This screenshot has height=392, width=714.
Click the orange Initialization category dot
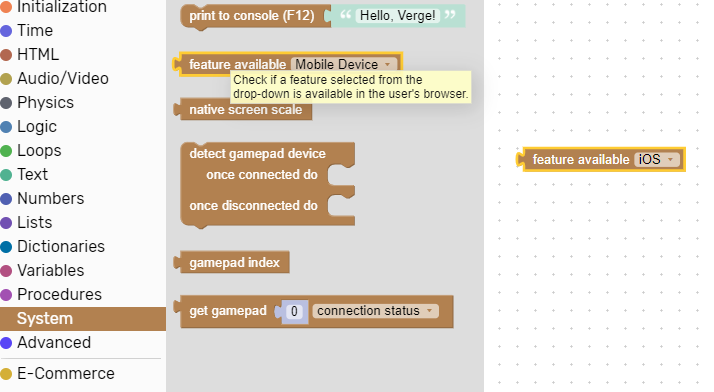(6, 6)
